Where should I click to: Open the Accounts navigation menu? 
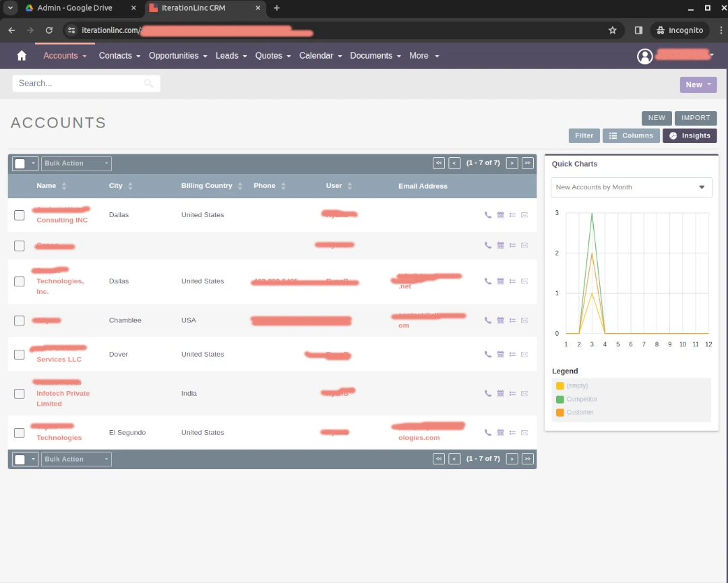65,56
